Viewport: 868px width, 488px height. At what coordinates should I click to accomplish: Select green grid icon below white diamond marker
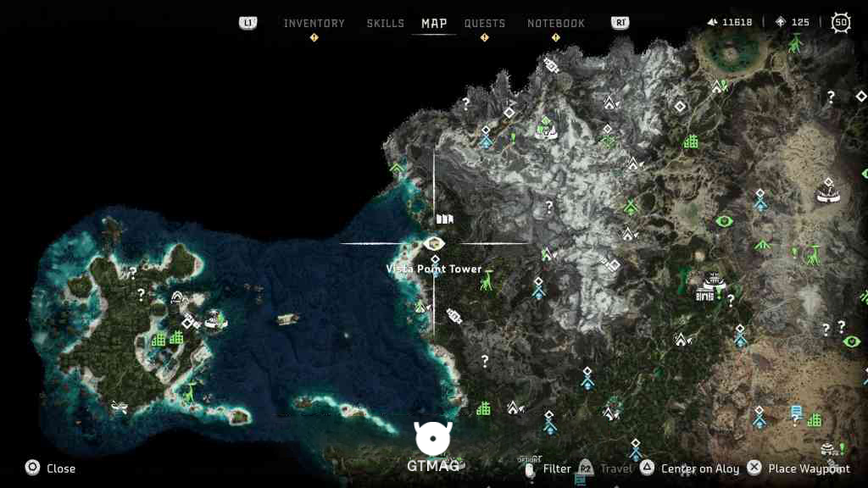coord(690,141)
